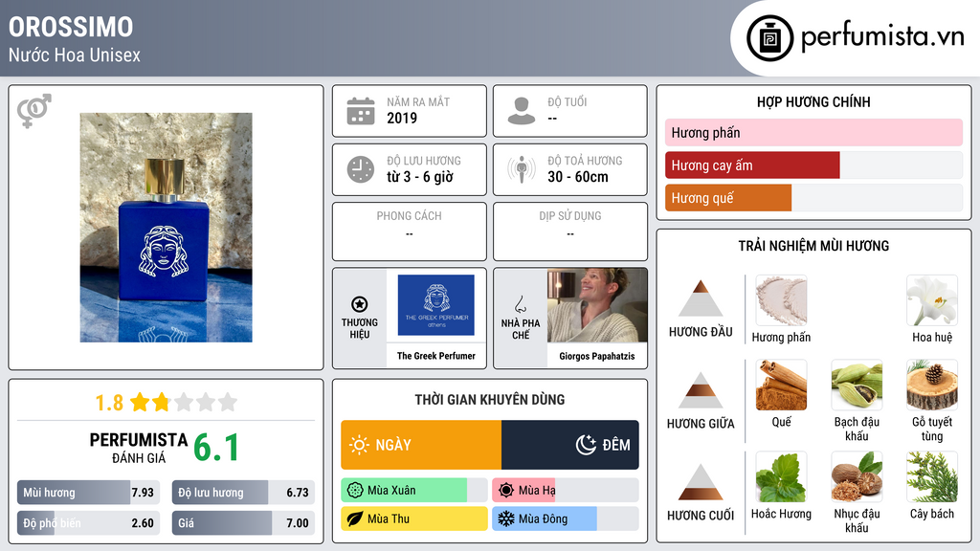Click The Greek Perfumer brand name
The height and width of the screenshot is (551, 980).
[x=436, y=356]
